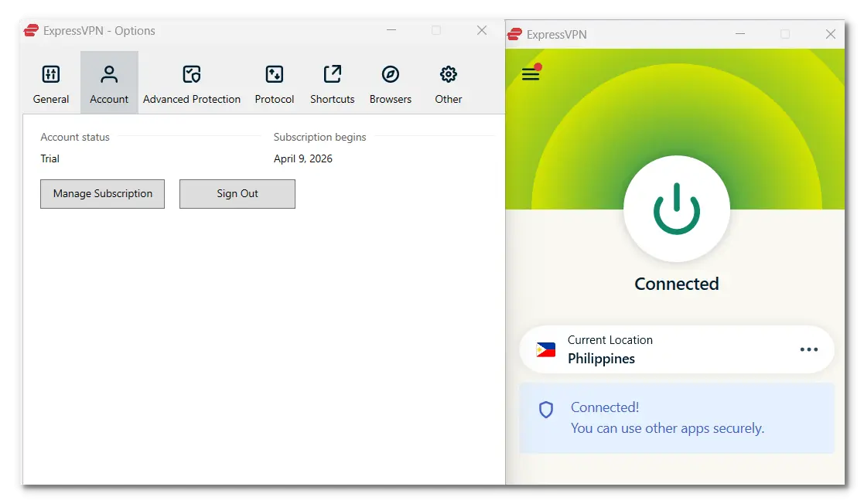Open the Protocol tab

tap(275, 83)
